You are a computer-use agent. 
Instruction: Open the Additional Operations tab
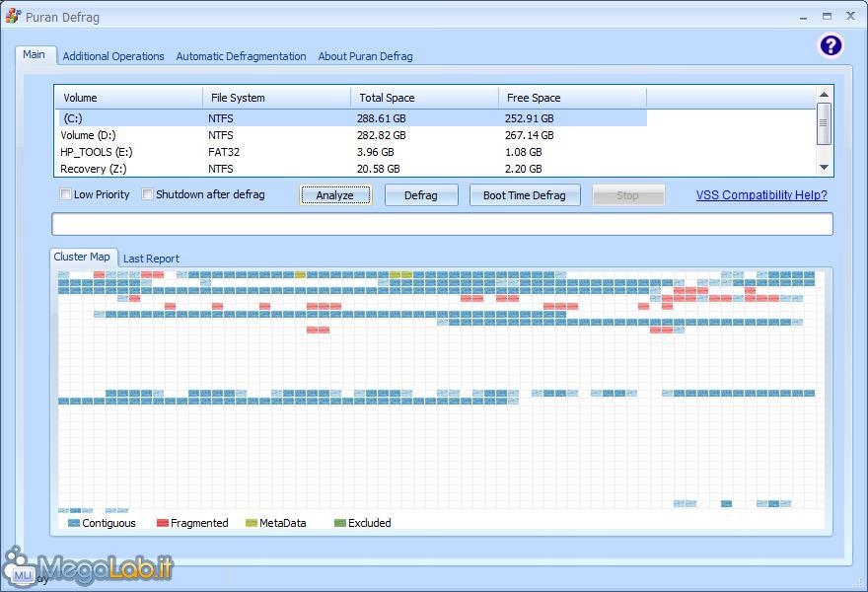pos(113,56)
